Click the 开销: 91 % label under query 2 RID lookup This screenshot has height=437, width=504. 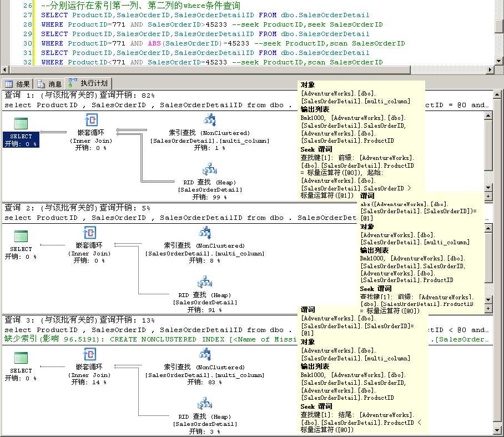pyautogui.click(x=205, y=310)
